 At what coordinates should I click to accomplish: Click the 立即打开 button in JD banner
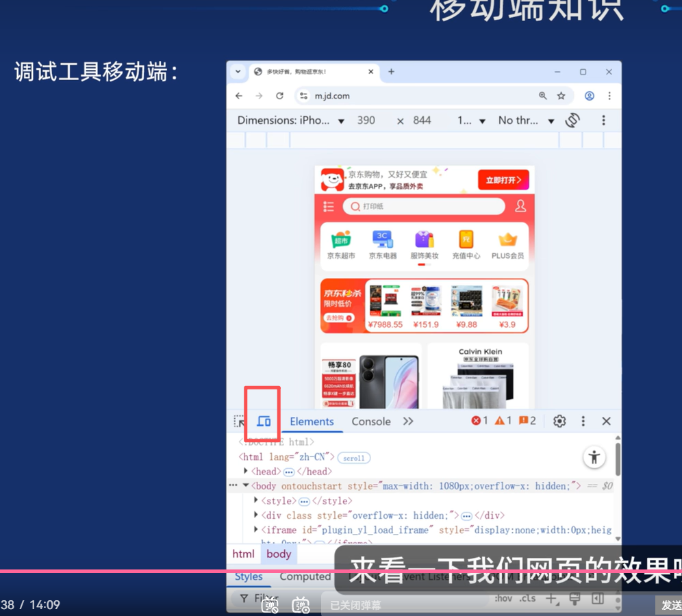pos(503,180)
